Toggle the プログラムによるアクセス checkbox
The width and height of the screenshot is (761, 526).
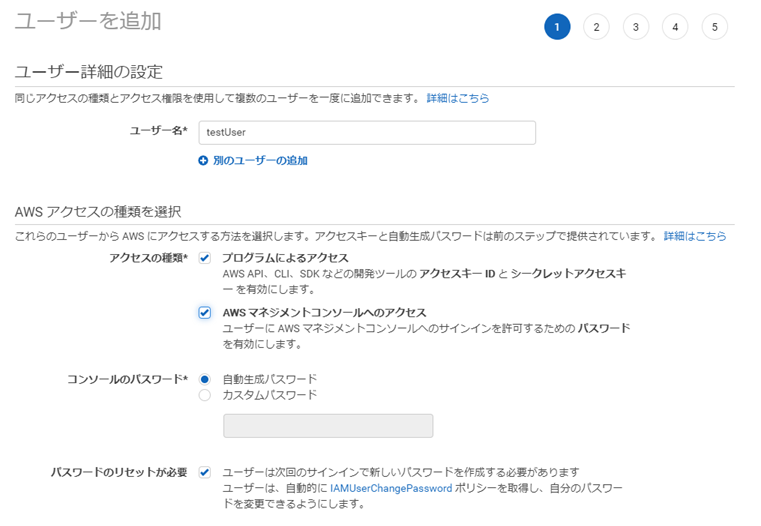[205, 258]
